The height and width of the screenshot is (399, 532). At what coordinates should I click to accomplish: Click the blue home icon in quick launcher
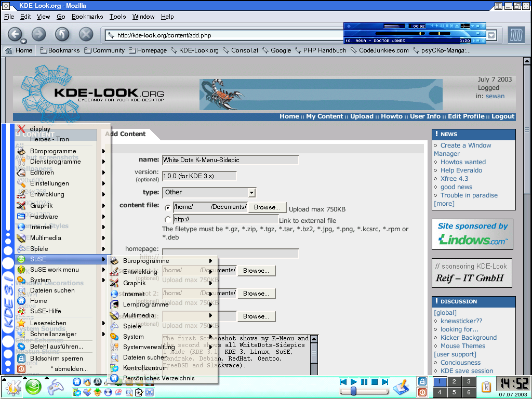tap(77, 382)
